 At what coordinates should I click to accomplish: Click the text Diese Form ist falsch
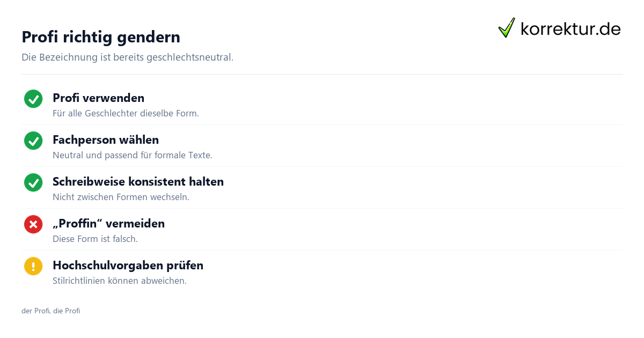coord(95,239)
